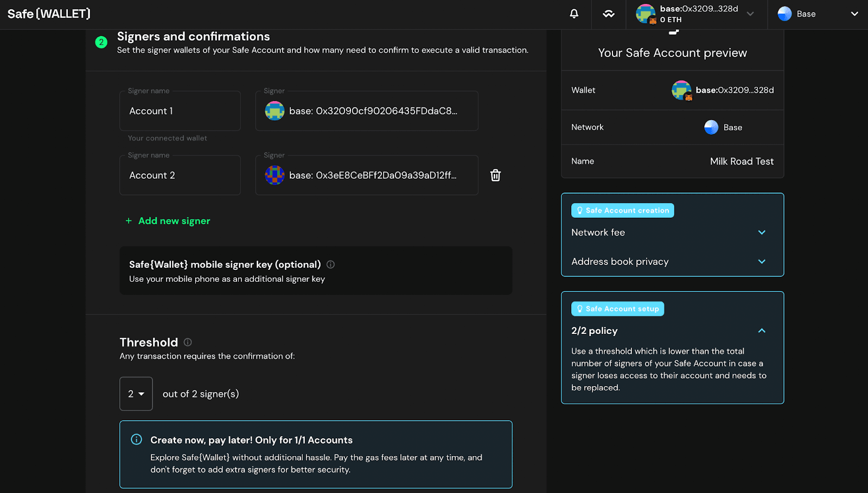Click the info icon next to Threshold
This screenshot has height=493, width=868.
pos(188,342)
